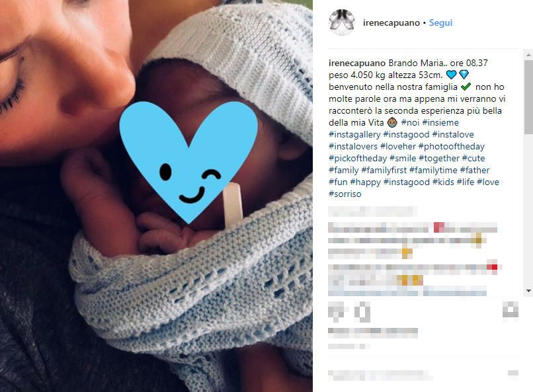
Task: Click the blurred add comment field
Action: click(381, 375)
